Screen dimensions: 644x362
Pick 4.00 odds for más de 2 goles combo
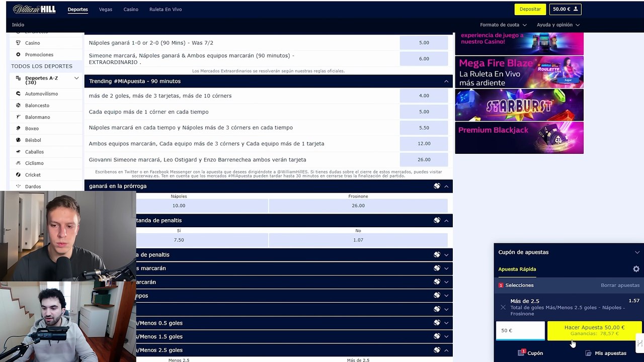tap(424, 96)
